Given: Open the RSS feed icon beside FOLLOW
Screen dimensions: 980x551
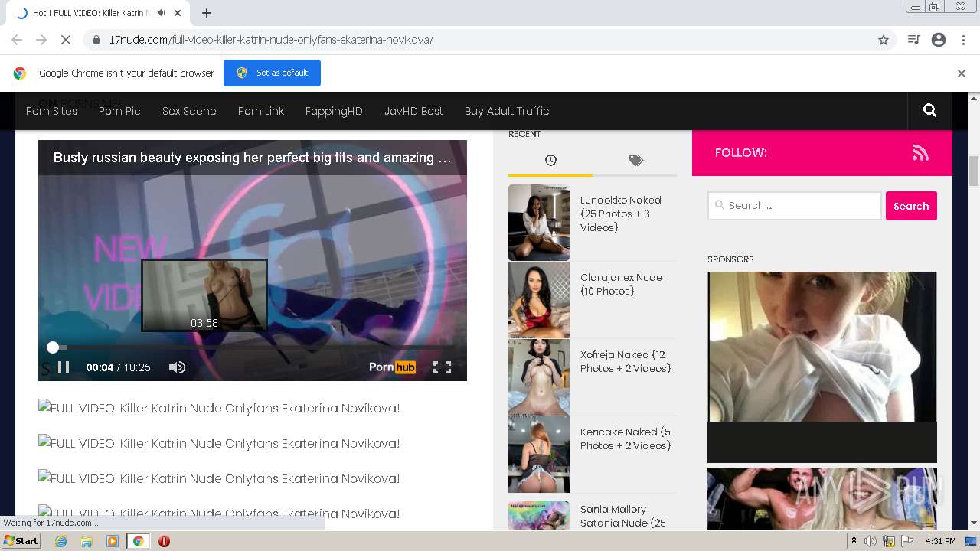Looking at the screenshot, I should (920, 153).
